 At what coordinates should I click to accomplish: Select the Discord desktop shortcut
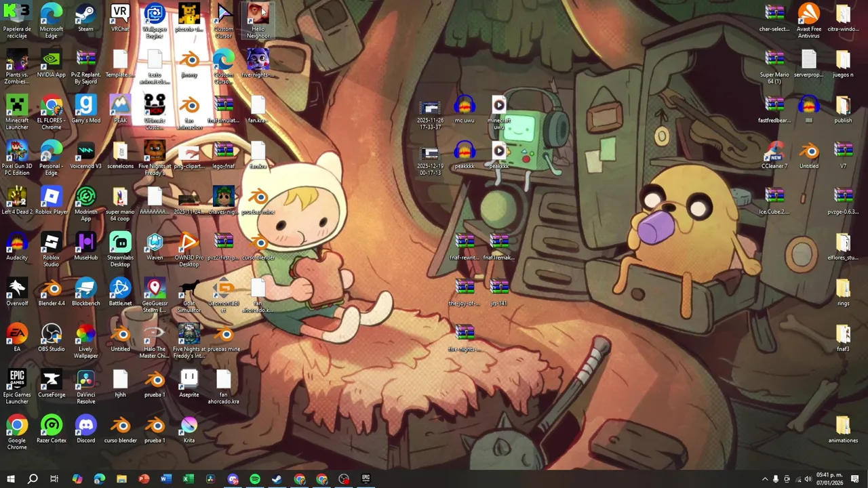[x=85, y=430]
